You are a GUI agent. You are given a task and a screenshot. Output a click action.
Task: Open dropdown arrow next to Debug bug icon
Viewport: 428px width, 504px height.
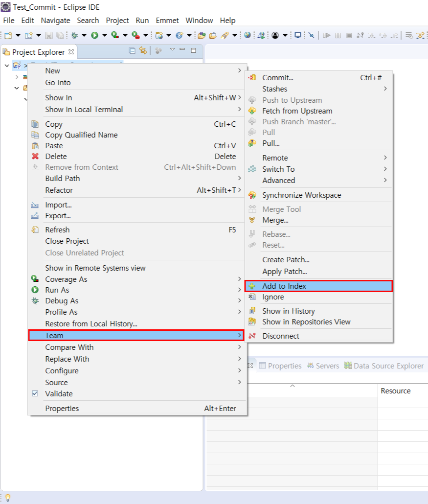tap(84, 35)
